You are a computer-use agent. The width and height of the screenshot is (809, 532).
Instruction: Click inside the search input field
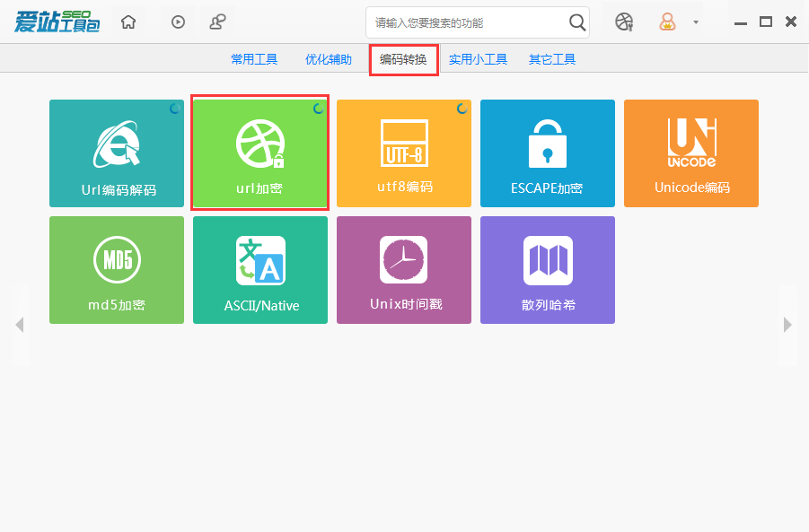tap(467, 22)
